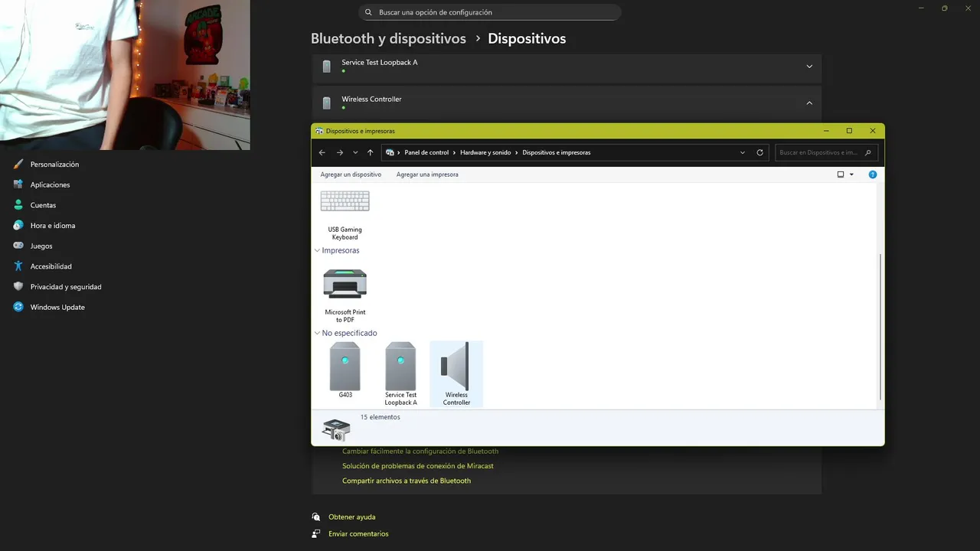The width and height of the screenshot is (980, 551).
Task: Click Service Test Loopback A device icon in Settings
Action: click(327, 67)
